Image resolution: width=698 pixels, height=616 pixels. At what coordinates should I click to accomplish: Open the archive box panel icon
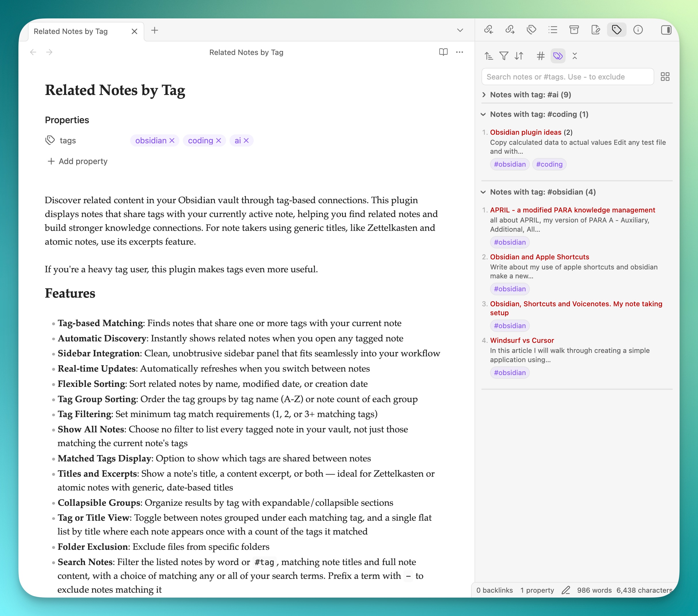574,30
